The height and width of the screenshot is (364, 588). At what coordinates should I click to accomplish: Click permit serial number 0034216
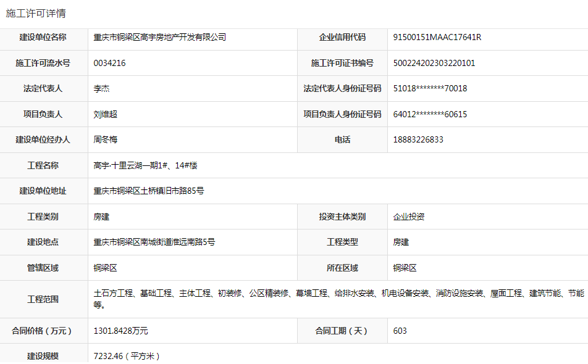point(109,63)
